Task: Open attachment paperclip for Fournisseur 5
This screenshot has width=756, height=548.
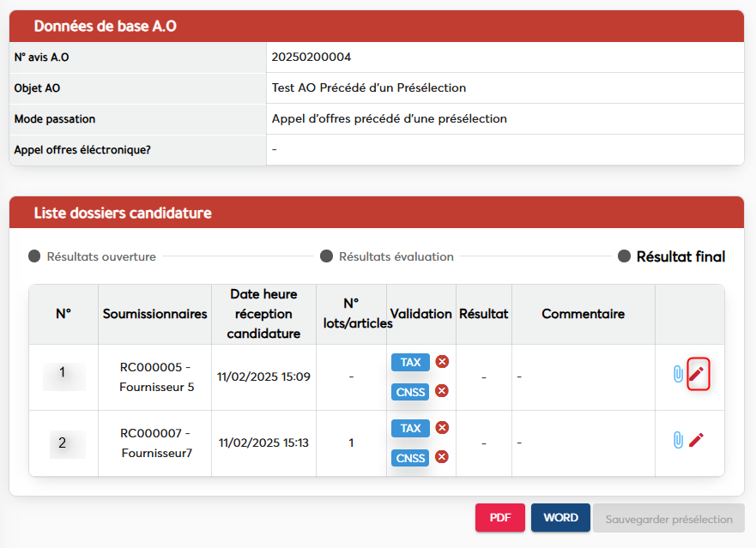Action: (677, 375)
